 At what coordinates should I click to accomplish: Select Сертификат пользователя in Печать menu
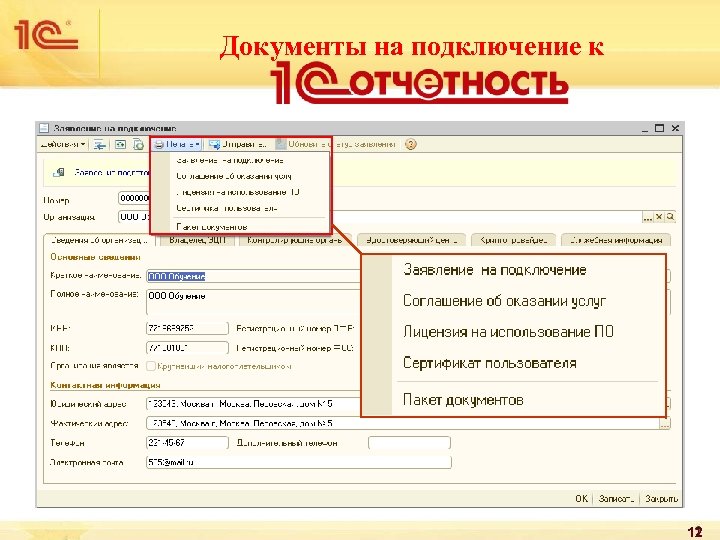(x=227, y=208)
